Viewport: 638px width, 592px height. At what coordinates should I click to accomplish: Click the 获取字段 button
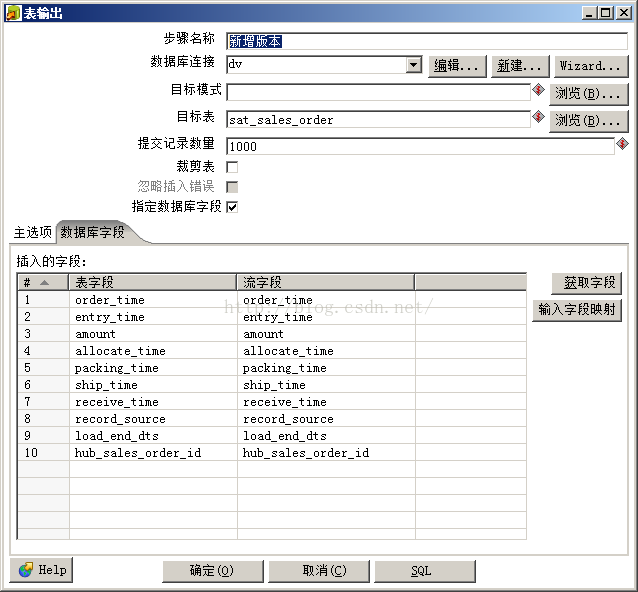pos(586,283)
